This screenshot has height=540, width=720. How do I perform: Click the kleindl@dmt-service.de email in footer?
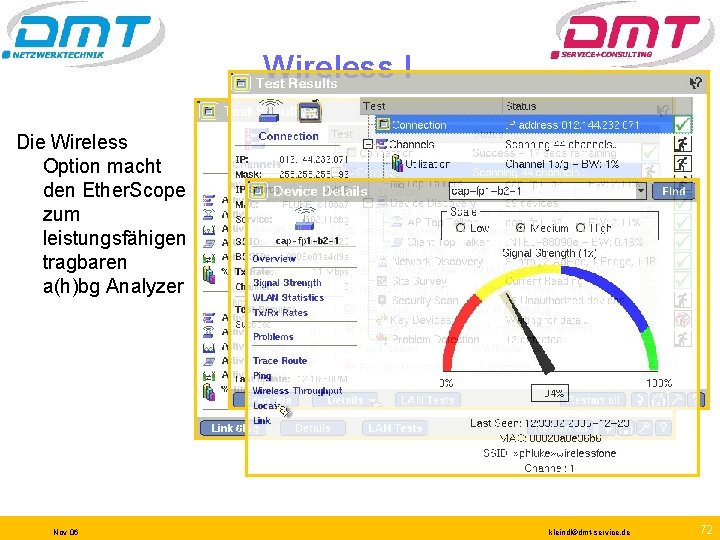pyautogui.click(x=589, y=532)
